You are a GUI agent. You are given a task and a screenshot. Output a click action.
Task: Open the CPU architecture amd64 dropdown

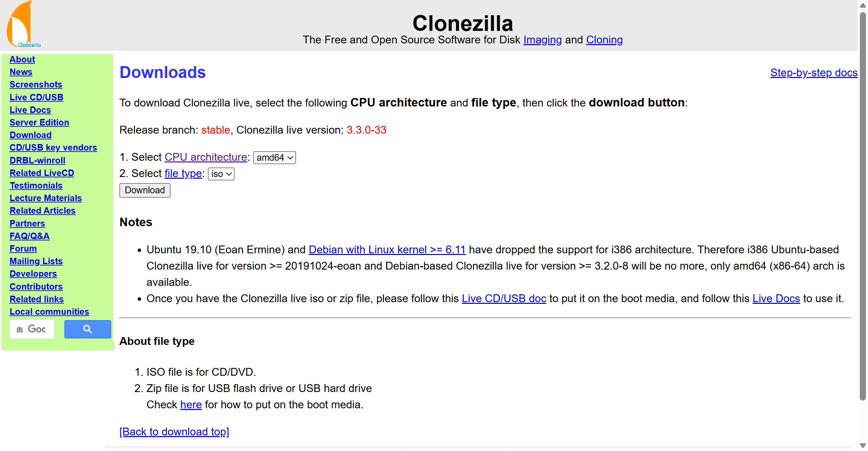click(274, 158)
